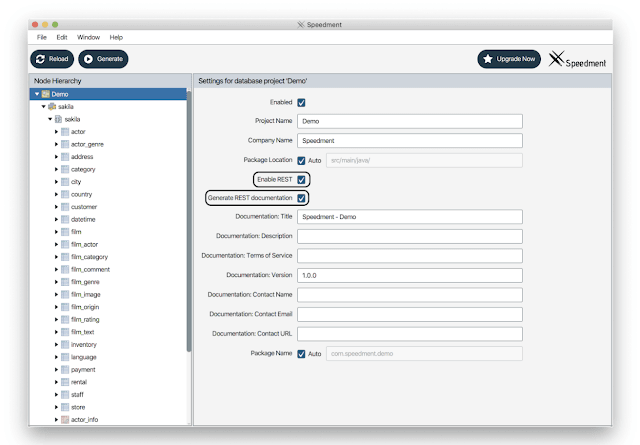Expand the city table node
Viewport: 640px width, 445px height.
coord(56,182)
